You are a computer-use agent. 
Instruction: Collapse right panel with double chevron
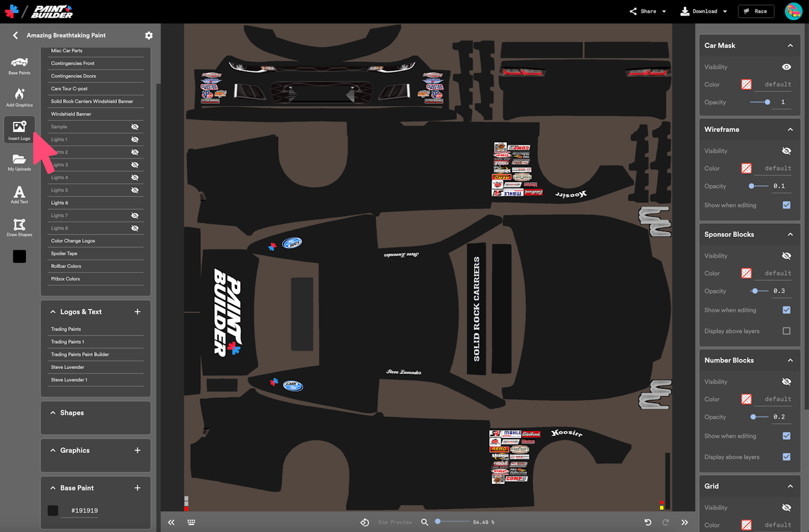[x=684, y=523]
